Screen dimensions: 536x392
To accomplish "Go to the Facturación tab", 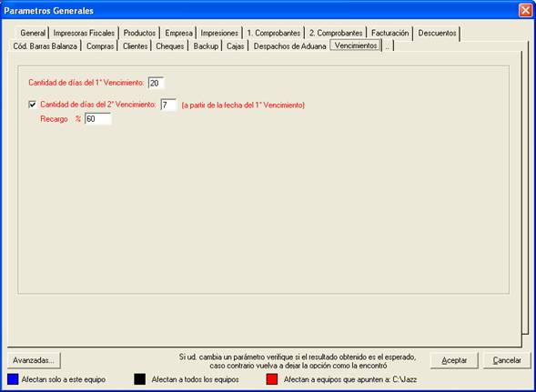I will [x=390, y=33].
